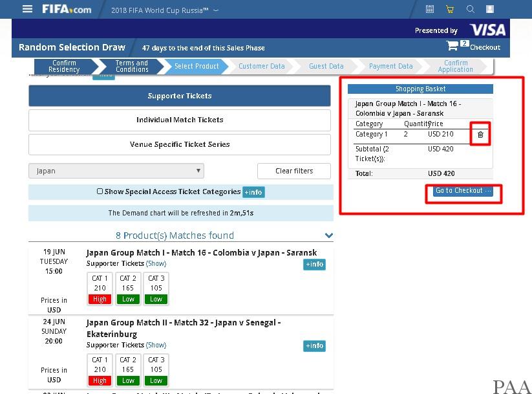
Task: Click the Random Selection Draw heading
Action: tap(72, 47)
